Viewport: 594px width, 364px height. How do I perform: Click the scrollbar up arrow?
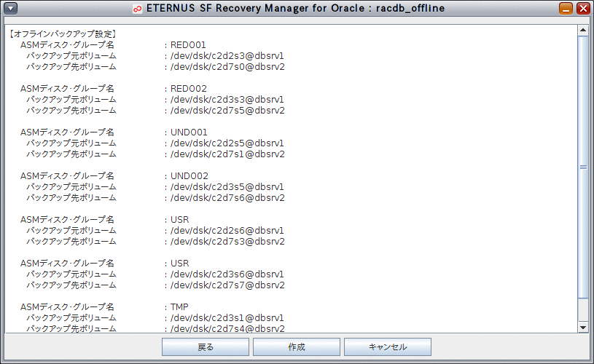582,31
